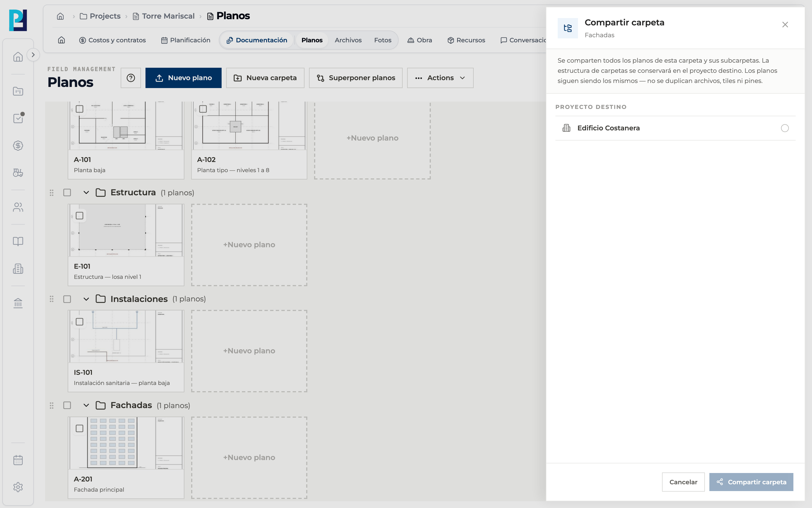812x508 pixels.
Task: Select the A-201 plan checkbox
Action: click(x=80, y=428)
